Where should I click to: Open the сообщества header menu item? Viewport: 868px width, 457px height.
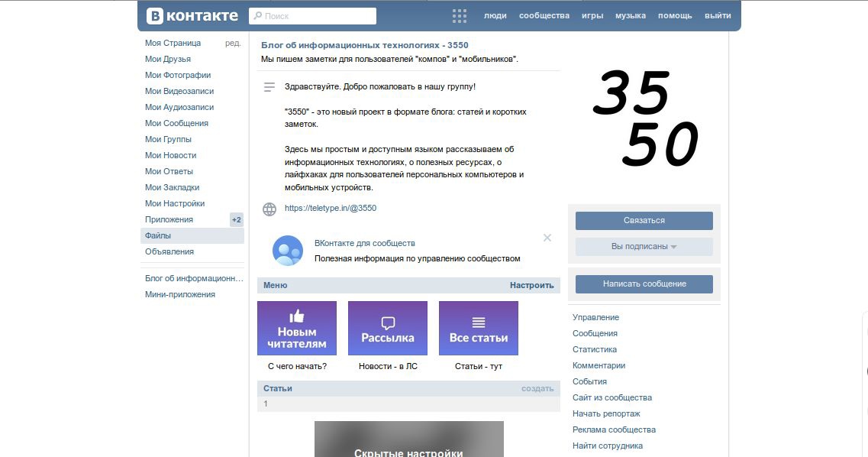[544, 16]
